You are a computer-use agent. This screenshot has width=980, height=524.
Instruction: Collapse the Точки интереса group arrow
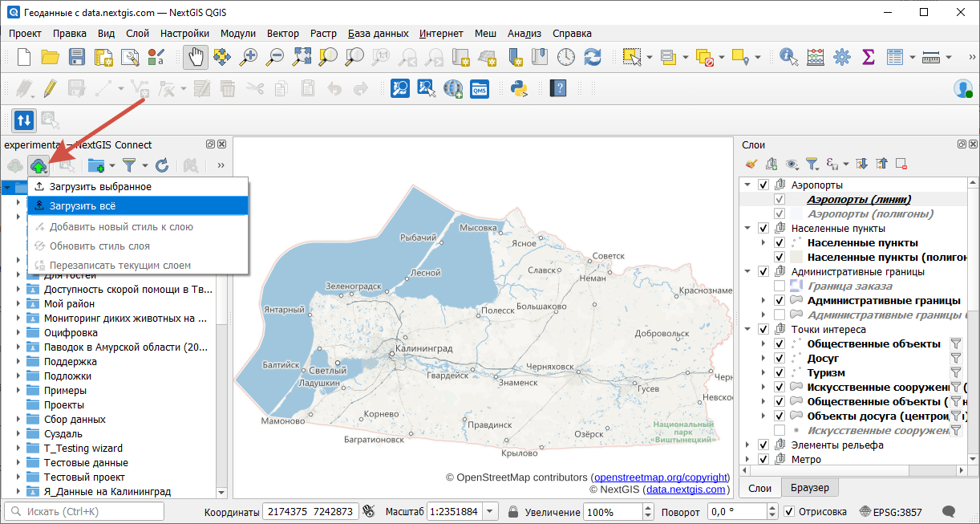point(748,329)
